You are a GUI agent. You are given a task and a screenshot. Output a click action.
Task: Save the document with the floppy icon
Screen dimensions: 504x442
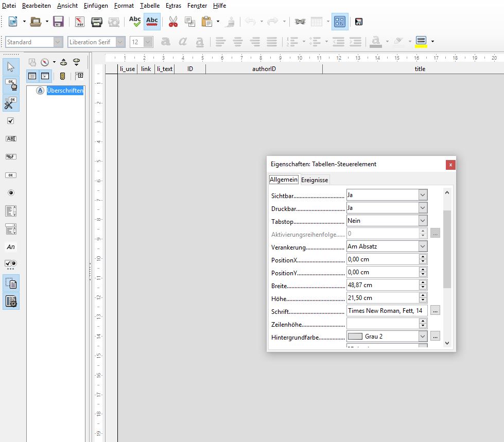[x=58, y=22]
